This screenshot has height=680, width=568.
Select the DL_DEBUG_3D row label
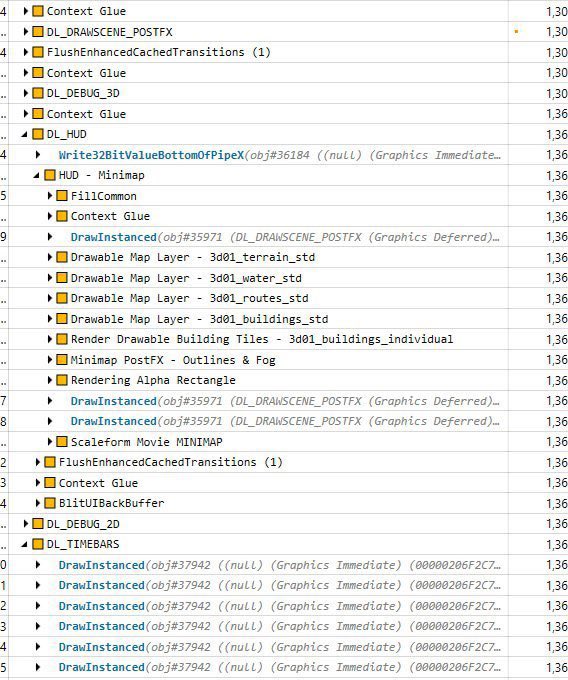point(83,94)
